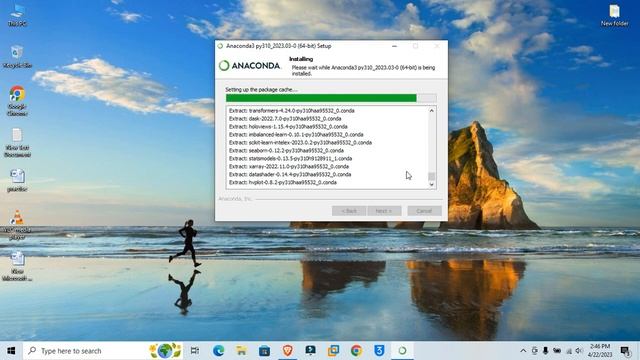Click the Anaconda Setup title bar icon

220,46
